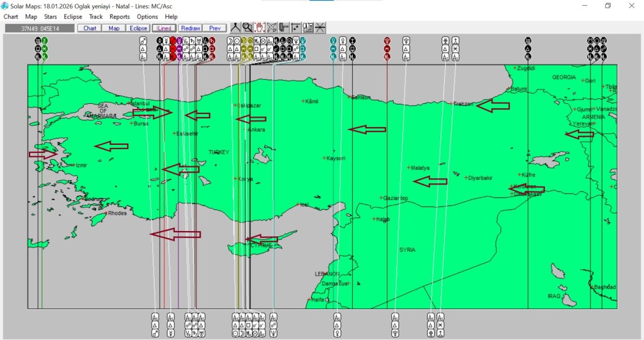Open the Reports menu
The height and width of the screenshot is (340, 644).
[x=119, y=17]
